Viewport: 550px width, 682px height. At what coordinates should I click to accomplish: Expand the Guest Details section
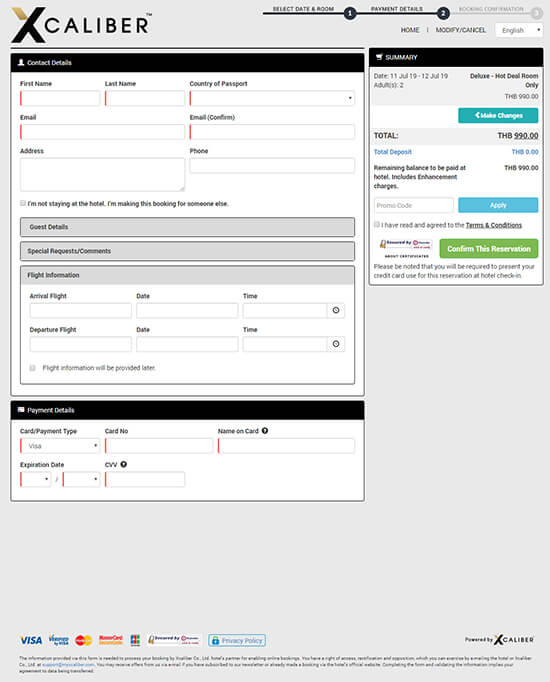coord(187,227)
